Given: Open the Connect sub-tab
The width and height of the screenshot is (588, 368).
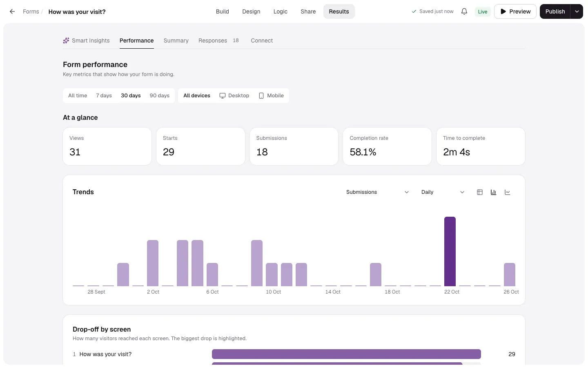Looking at the screenshot, I should pyautogui.click(x=262, y=40).
